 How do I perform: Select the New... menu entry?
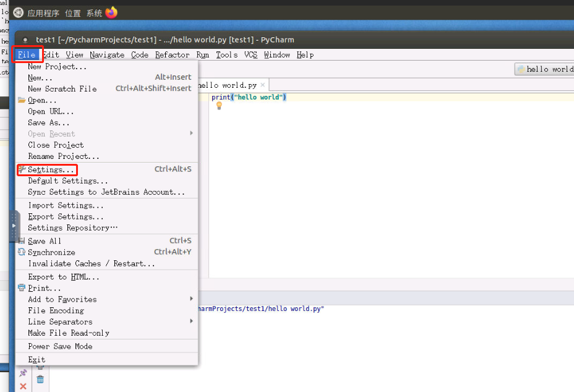(x=107, y=77)
